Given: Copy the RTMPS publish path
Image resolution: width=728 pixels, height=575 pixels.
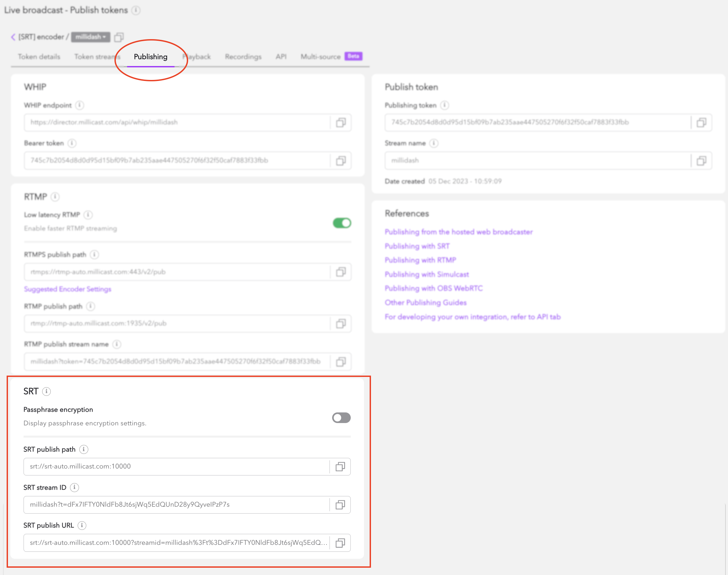Looking at the screenshot, I should (x=341, y=272).
